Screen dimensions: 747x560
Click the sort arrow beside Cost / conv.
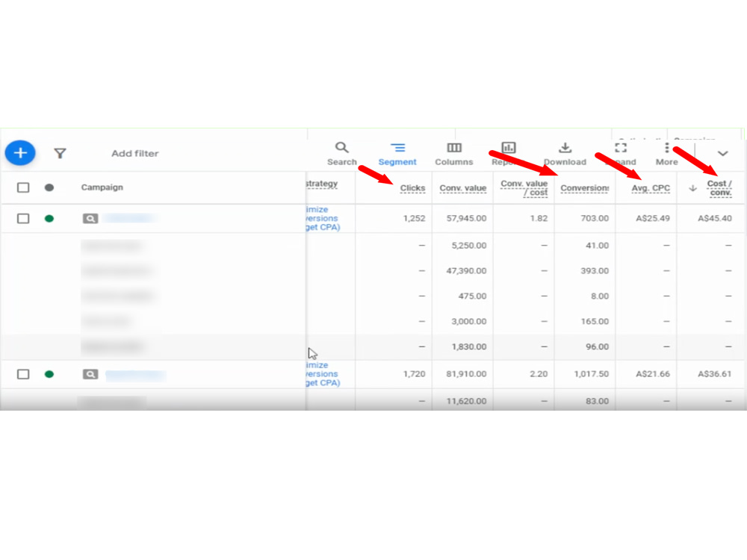coord(692,188)
